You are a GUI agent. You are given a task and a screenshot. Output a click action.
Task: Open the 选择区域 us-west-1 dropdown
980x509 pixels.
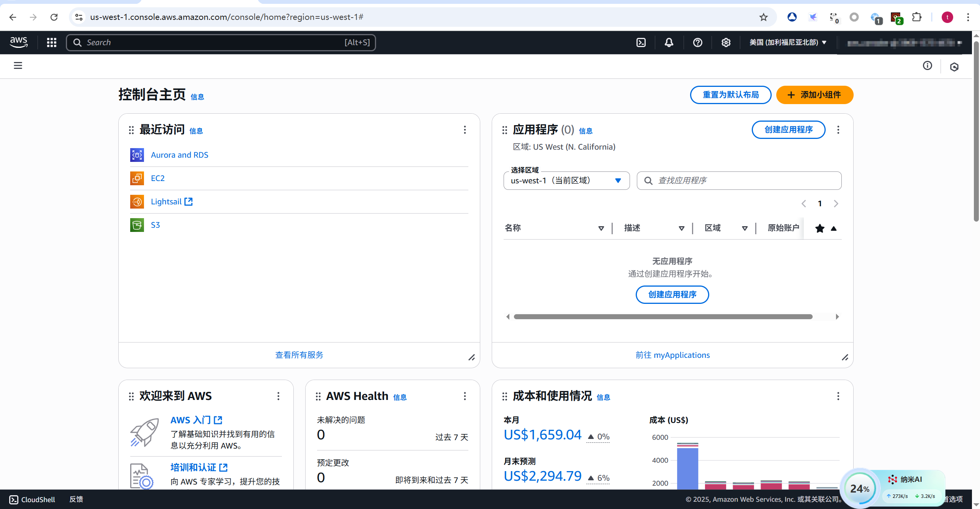point(566,181)
